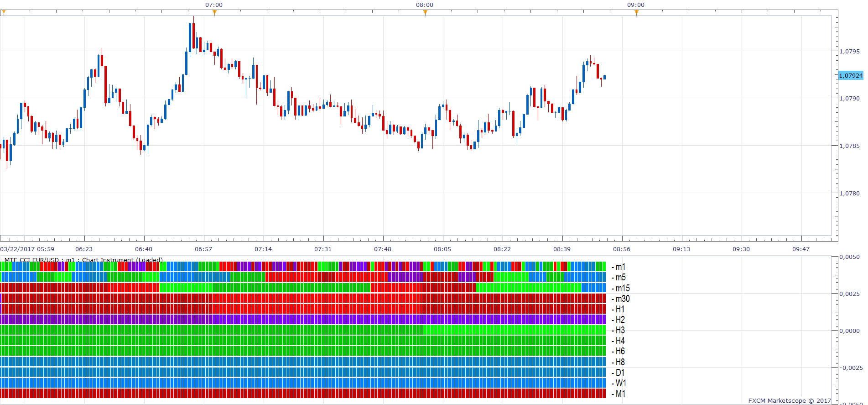This screenshot has height=405, width=868.
Task: Click the 08:56 time axis label
Action: point(622,249)
